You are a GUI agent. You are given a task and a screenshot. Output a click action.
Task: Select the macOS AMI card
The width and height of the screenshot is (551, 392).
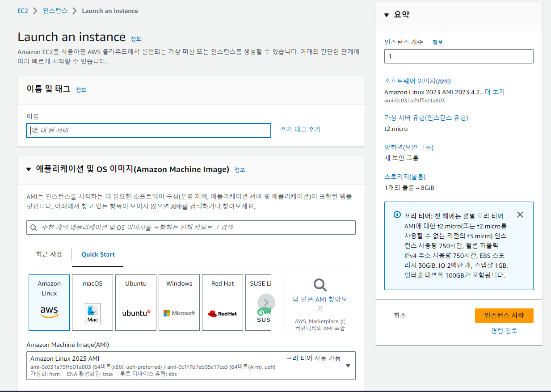93,303
